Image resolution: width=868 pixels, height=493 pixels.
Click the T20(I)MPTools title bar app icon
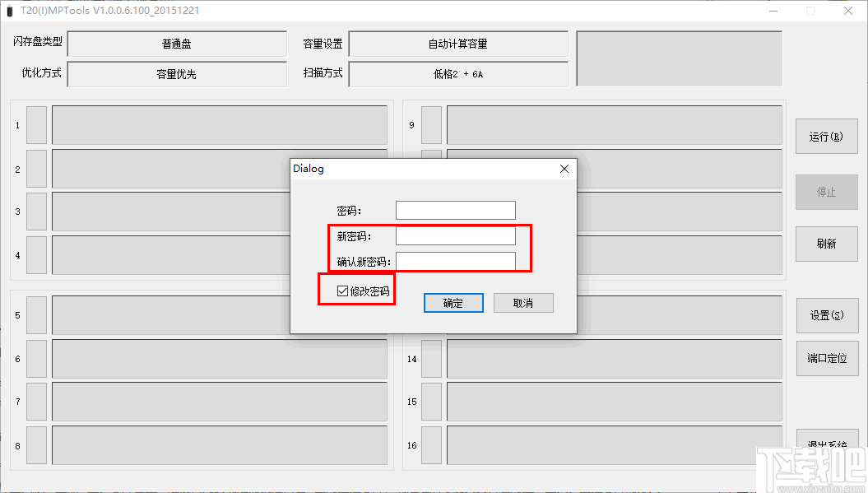[x=9, y=11]
